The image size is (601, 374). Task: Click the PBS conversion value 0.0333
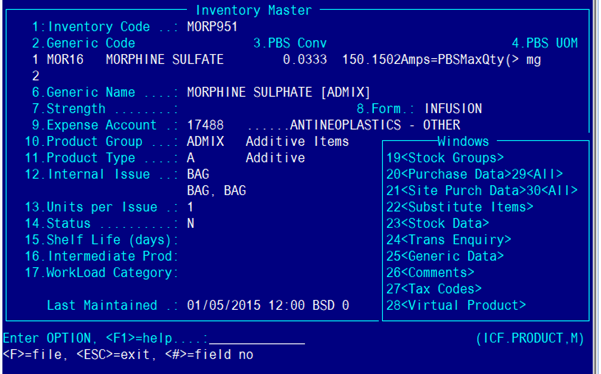click(x=305, y=60)
